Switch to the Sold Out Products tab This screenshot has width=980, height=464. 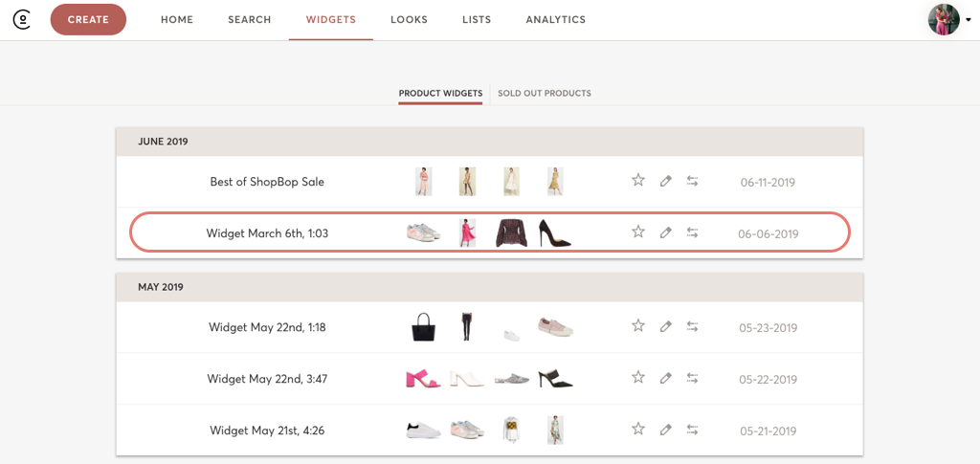544,94
